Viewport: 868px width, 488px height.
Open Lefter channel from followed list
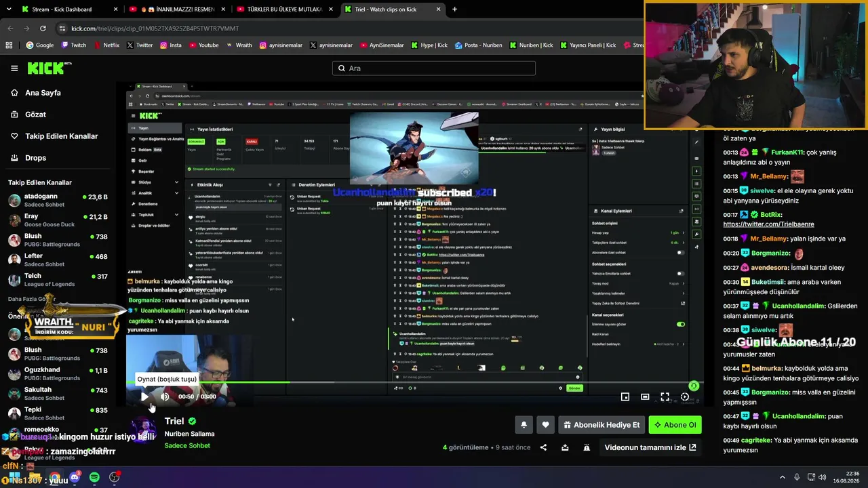pyautogui.click(x=58, y=260)
